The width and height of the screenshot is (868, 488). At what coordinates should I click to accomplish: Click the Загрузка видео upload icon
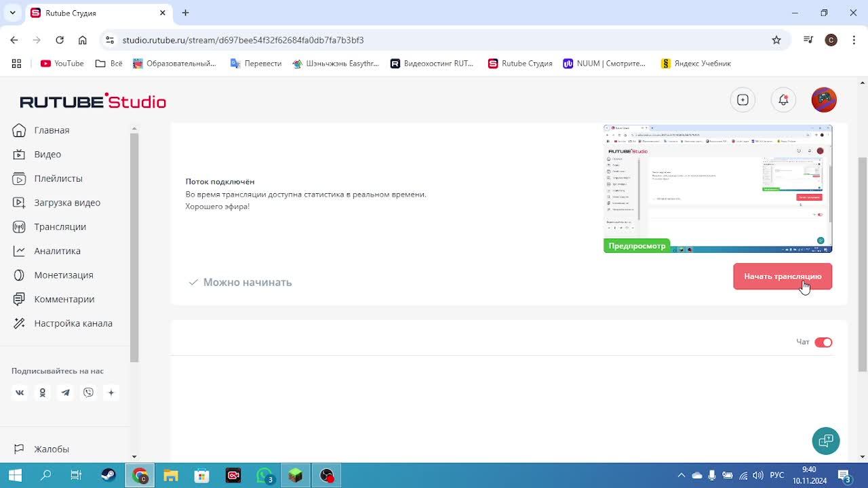[x=20, y=203]
